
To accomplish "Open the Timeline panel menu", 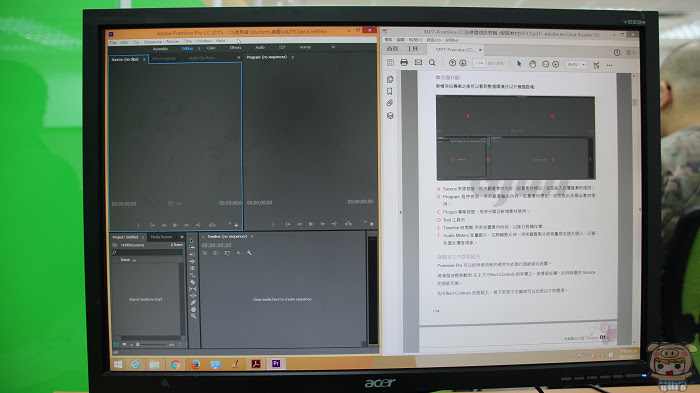I will pyautogui.click(x=252, y=237).
